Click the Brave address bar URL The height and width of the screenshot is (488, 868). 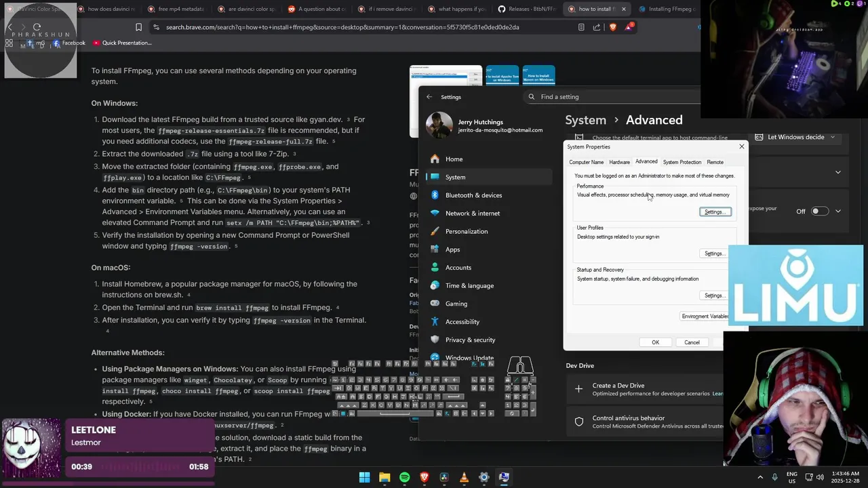(x=342, y=27)
